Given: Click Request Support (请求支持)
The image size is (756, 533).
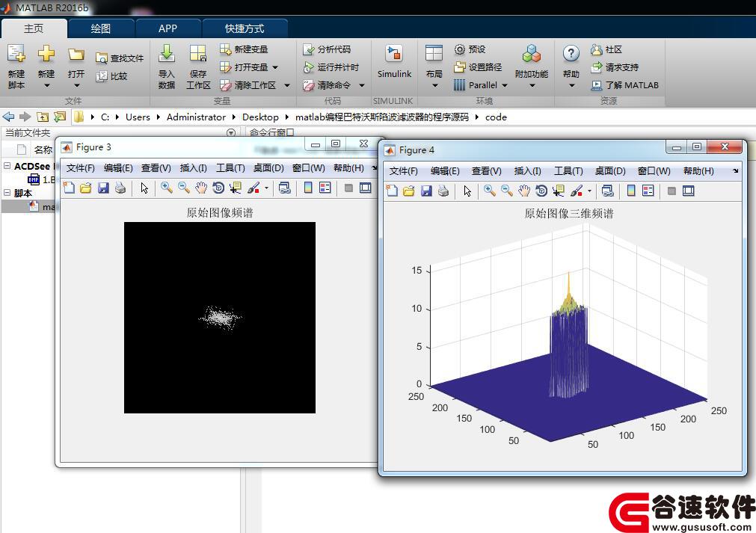Looking at the screenshot, I should click(x=615, y=67).
